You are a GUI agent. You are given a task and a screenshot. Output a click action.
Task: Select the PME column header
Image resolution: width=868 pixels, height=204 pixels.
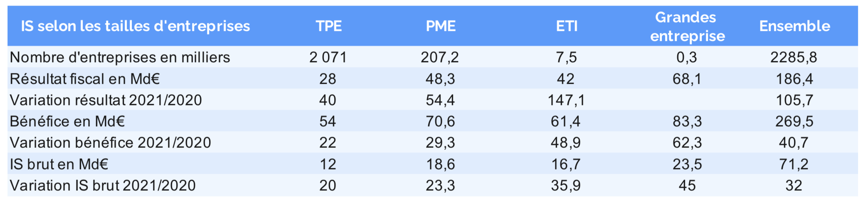point(441,26)
